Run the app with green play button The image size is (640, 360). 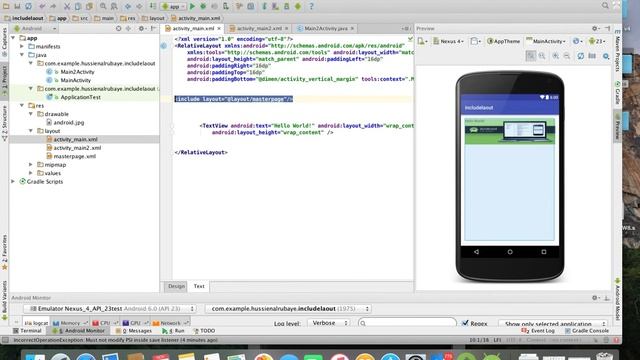pos(192,6)
